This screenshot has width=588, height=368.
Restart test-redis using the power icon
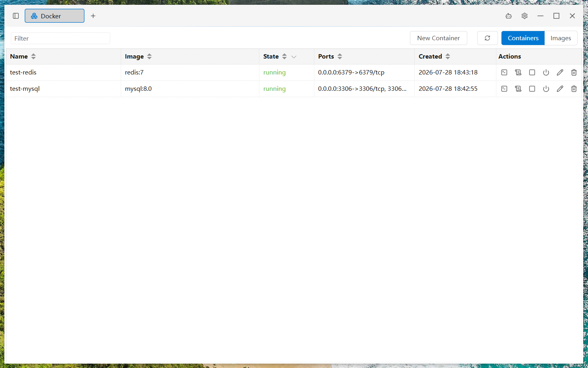(546, 72)
